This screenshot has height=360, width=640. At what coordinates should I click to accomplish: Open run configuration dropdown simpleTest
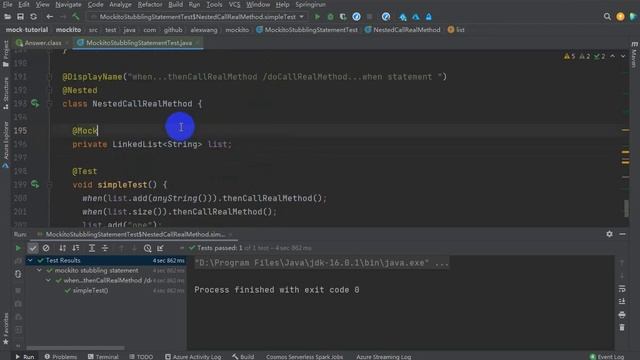click(198, 17)
